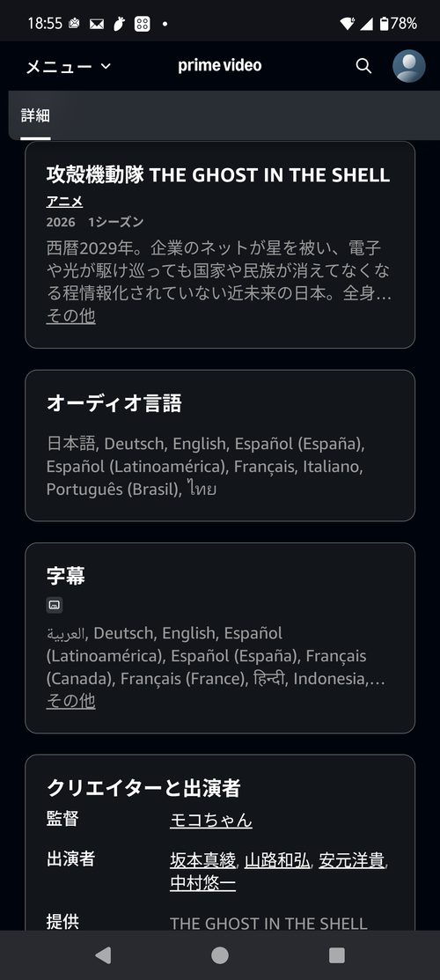
Task: Open cast member 中村悠一
Action: [x=203, y=883]
